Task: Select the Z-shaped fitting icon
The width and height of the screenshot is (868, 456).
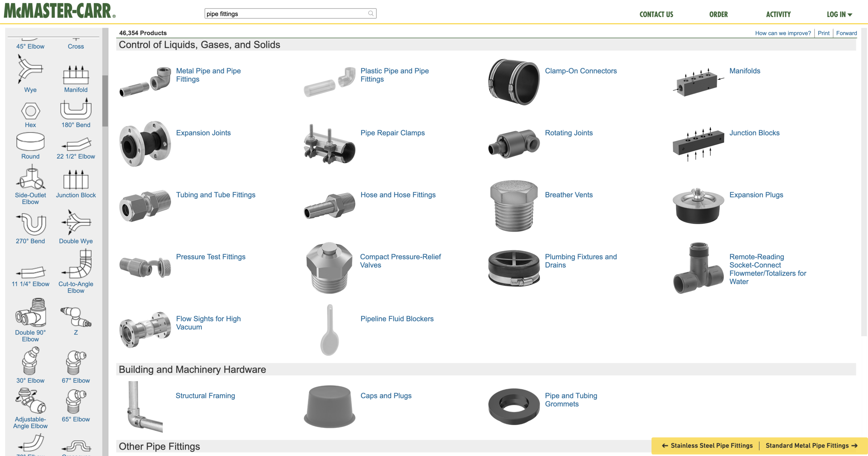Action: [x=76, y=317]
